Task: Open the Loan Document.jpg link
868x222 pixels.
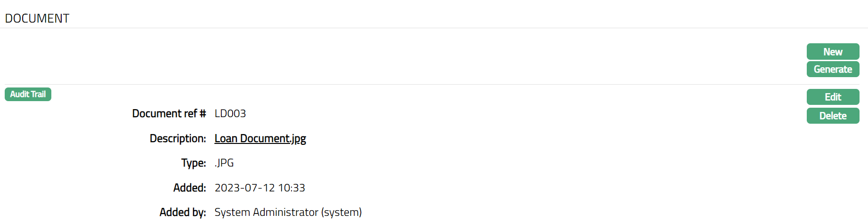Action: pyautogui.click(x=260, y=138)
